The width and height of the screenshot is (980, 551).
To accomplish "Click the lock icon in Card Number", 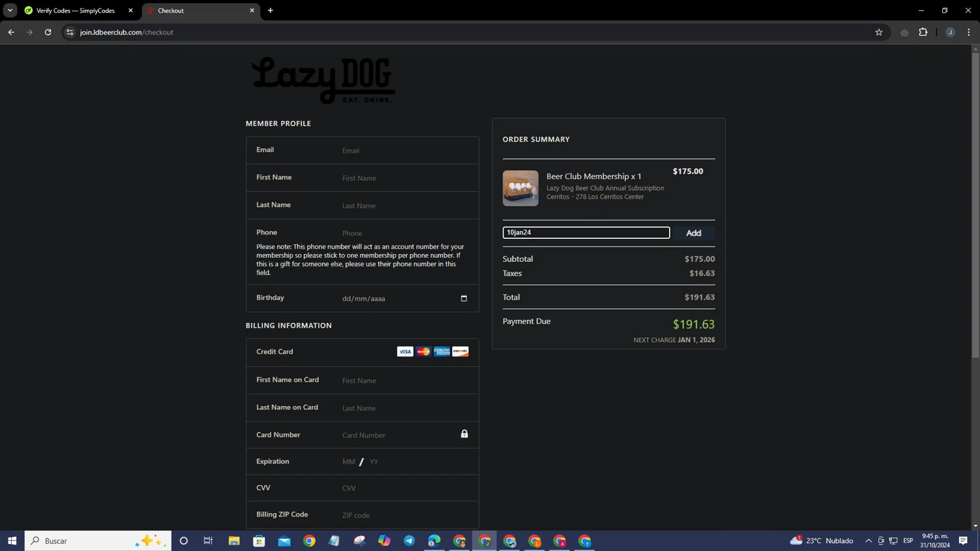I will [x=465, y=433].
